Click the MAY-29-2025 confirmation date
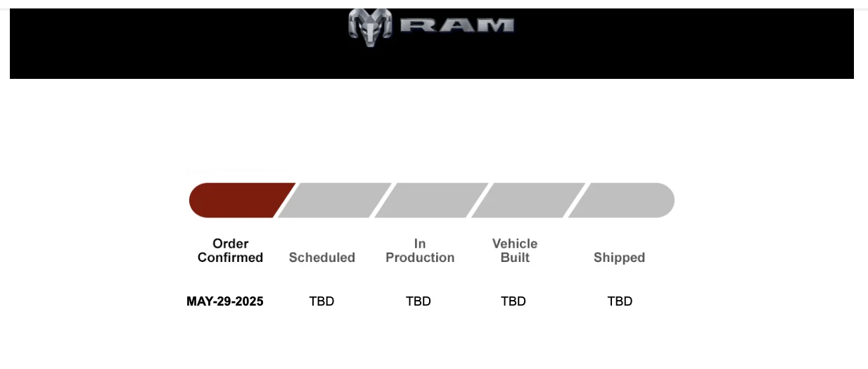The width and height of the screenshot is (868, 369). click(x=225, y=301)
